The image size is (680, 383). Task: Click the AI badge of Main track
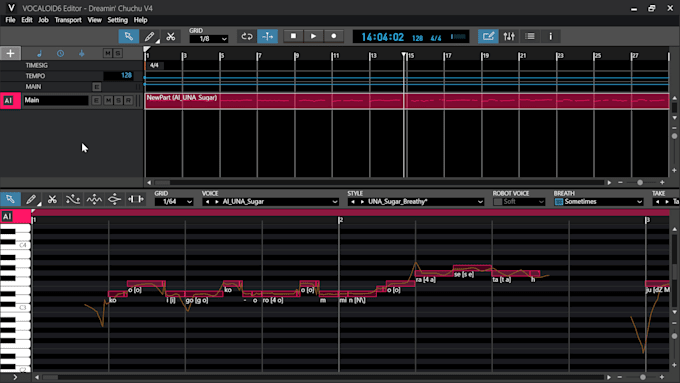pyautogui.click(x=8, y=101)
